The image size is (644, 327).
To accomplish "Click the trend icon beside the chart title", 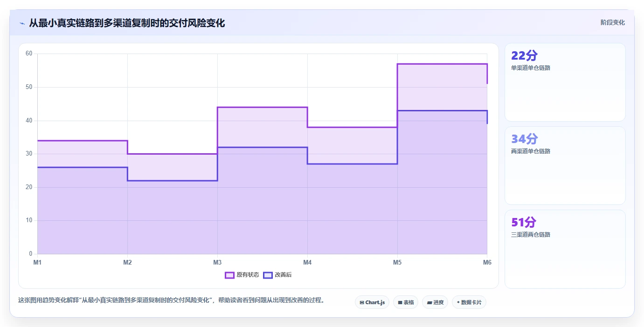I will point(22,23).
